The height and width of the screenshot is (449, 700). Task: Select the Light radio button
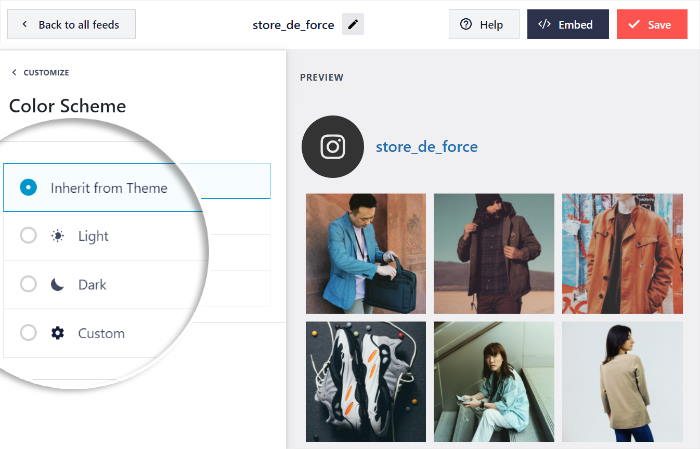coord(29,236)
